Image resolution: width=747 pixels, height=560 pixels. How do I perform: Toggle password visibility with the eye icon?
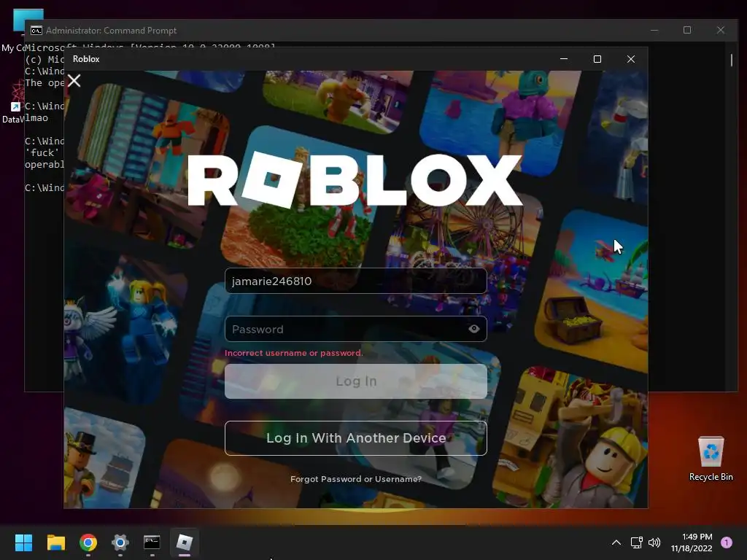tap(473, 329)
